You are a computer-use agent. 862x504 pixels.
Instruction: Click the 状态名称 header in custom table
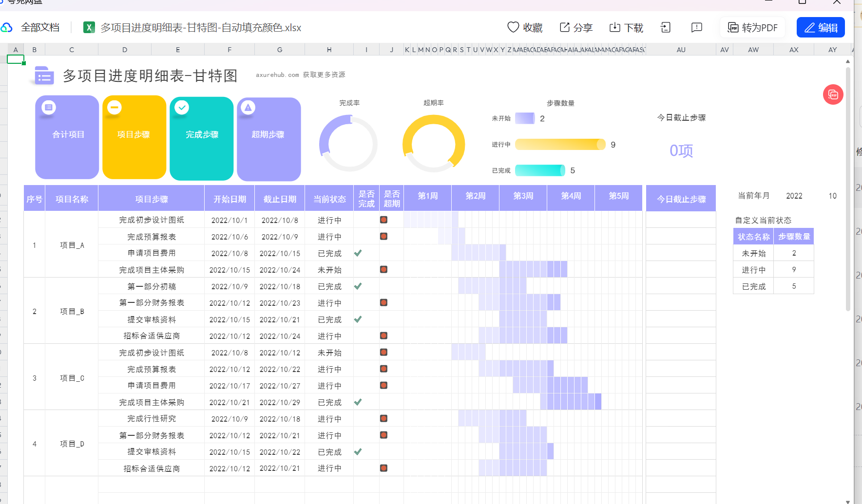pyautogui.click(x=753, y=237)
